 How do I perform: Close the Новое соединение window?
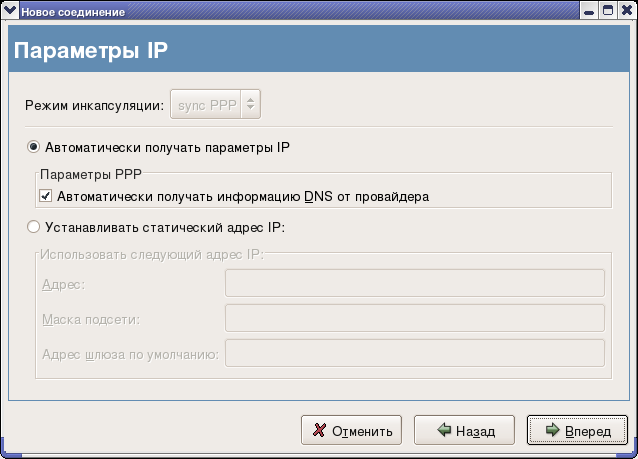(x=627, y=11)
